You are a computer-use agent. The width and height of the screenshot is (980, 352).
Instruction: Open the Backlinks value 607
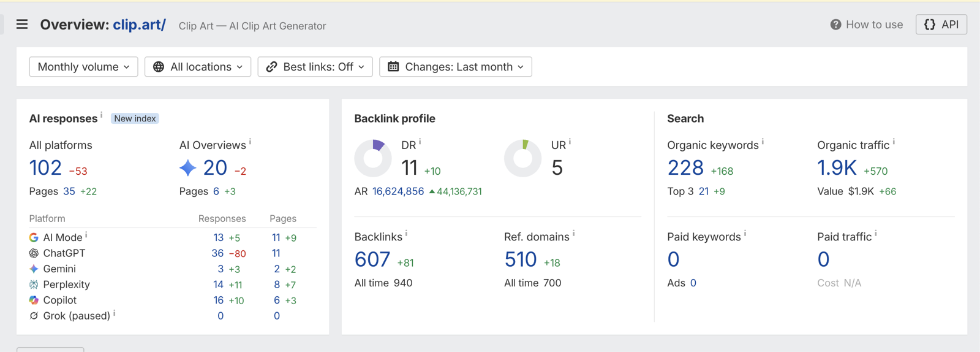point(372,259)
